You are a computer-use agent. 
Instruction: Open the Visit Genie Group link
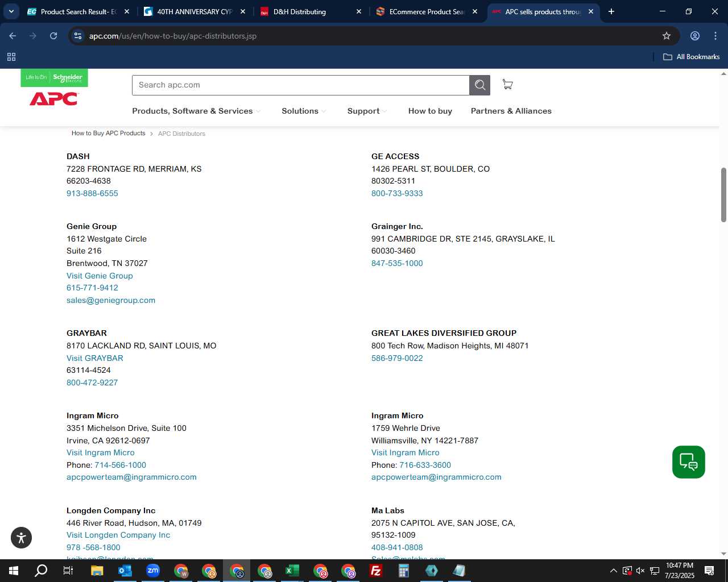point(100,276)
